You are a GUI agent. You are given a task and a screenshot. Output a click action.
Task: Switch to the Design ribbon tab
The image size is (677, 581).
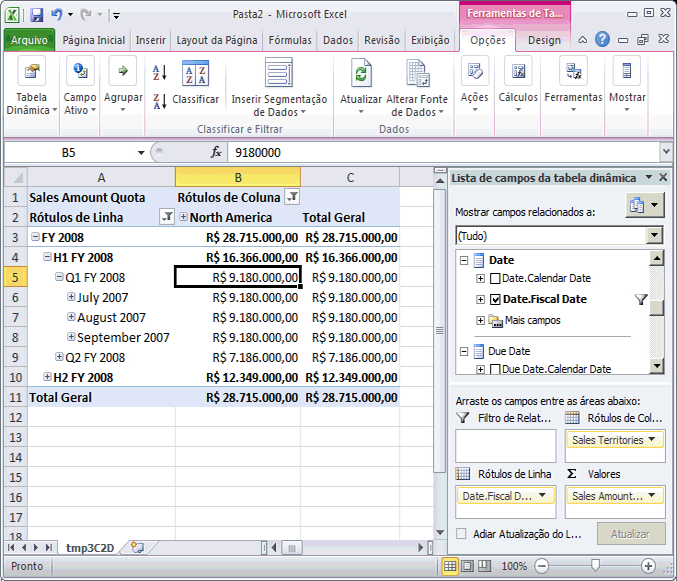pyautogui.click(x=544, y=40)
